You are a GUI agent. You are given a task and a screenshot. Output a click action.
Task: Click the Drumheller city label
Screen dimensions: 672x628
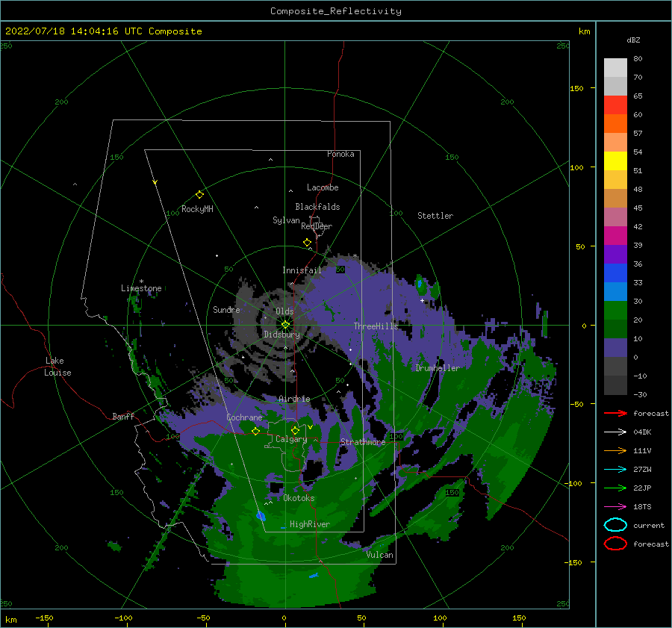(x=438, y=368)
